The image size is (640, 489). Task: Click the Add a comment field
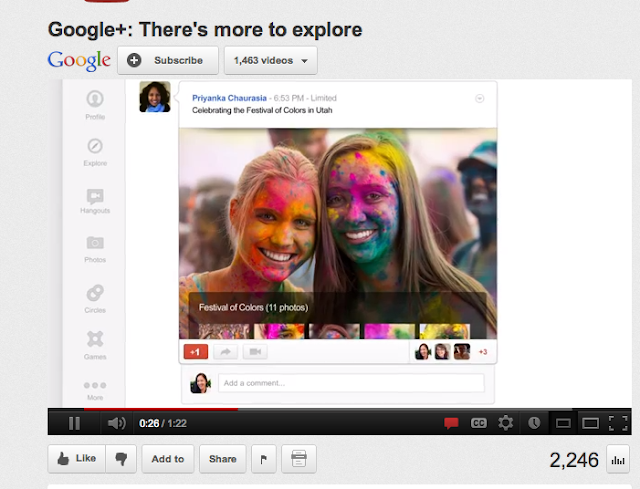351,383
